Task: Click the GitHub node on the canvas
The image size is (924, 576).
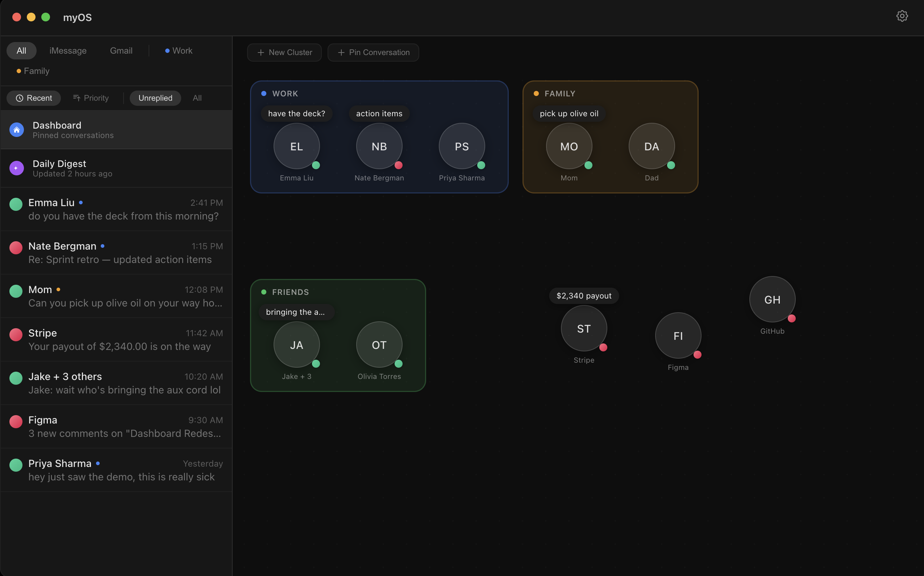Action: click(772, 300)
